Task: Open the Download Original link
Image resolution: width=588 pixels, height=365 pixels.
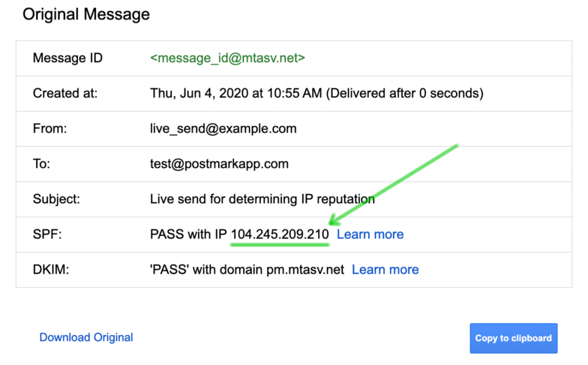Action: tap(86, 337)
